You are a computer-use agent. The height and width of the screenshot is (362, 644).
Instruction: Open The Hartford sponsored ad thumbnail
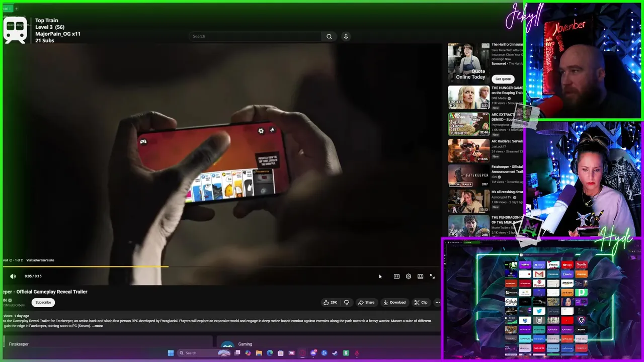[x=468, y=63]
